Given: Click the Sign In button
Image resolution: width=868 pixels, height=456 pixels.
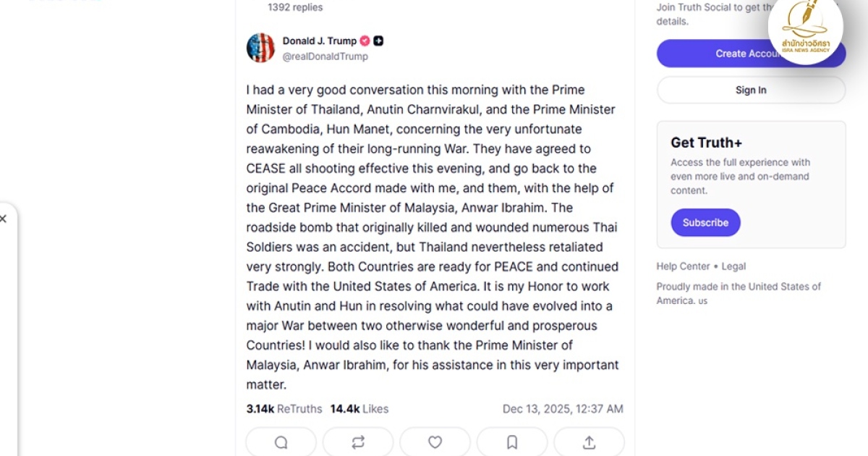Looking at the screenshot, I should pos(751,90).
